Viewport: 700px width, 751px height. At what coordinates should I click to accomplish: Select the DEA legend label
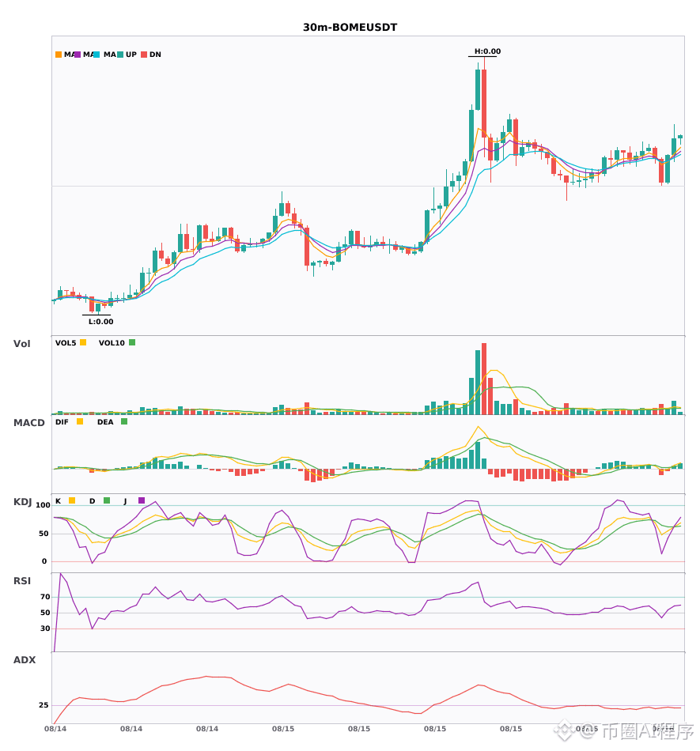click(x=105, y=422)
